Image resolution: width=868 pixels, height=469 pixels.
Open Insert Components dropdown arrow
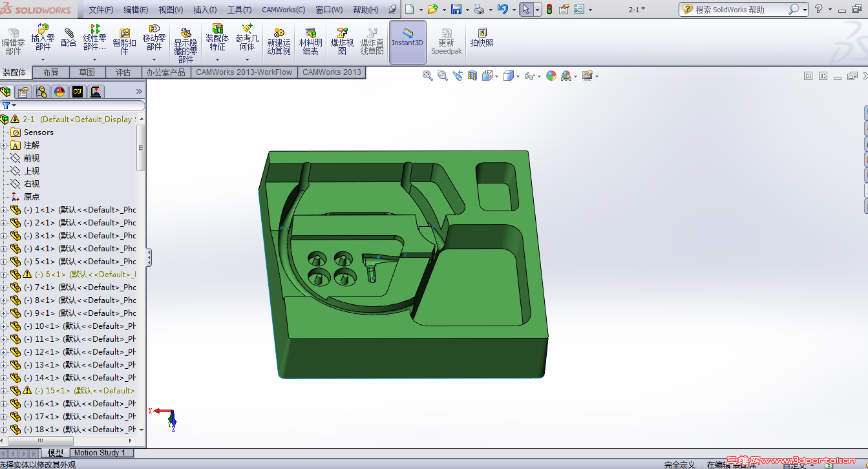43,59
